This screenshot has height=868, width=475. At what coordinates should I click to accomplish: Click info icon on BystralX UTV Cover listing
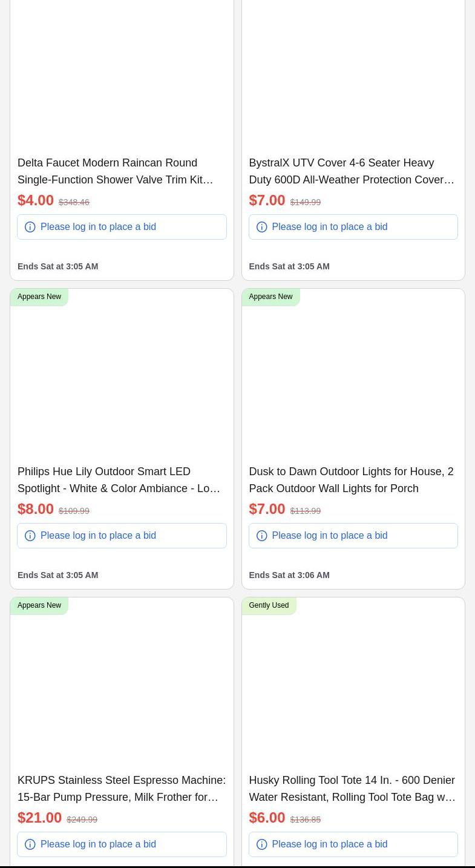click(262, 227)
